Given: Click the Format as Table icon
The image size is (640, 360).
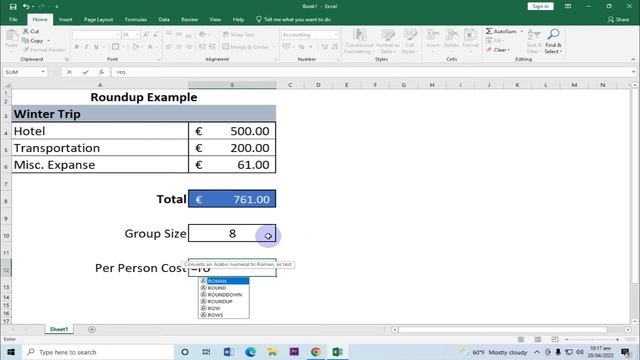Looking at the screenshot, I should (x=388, y=35).
